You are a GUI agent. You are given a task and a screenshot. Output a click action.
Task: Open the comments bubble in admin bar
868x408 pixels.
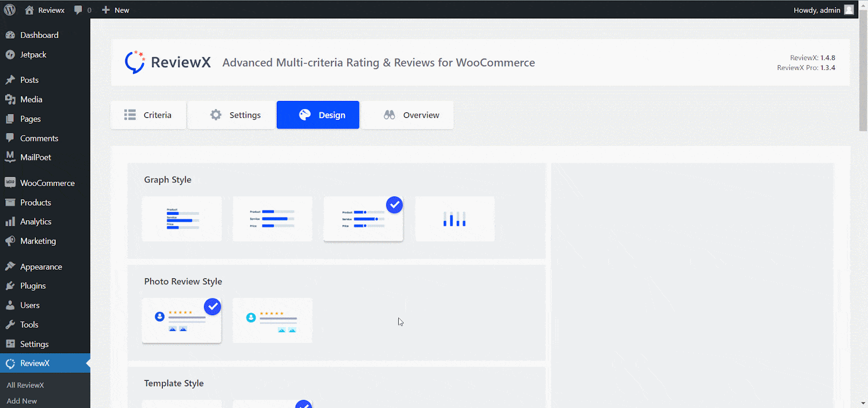(x=82, y=10)
